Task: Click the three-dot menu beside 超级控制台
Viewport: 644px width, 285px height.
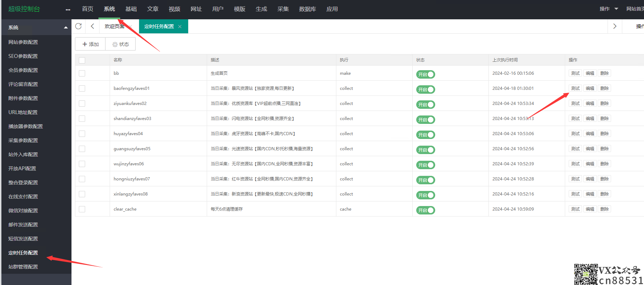Action: 68,9
